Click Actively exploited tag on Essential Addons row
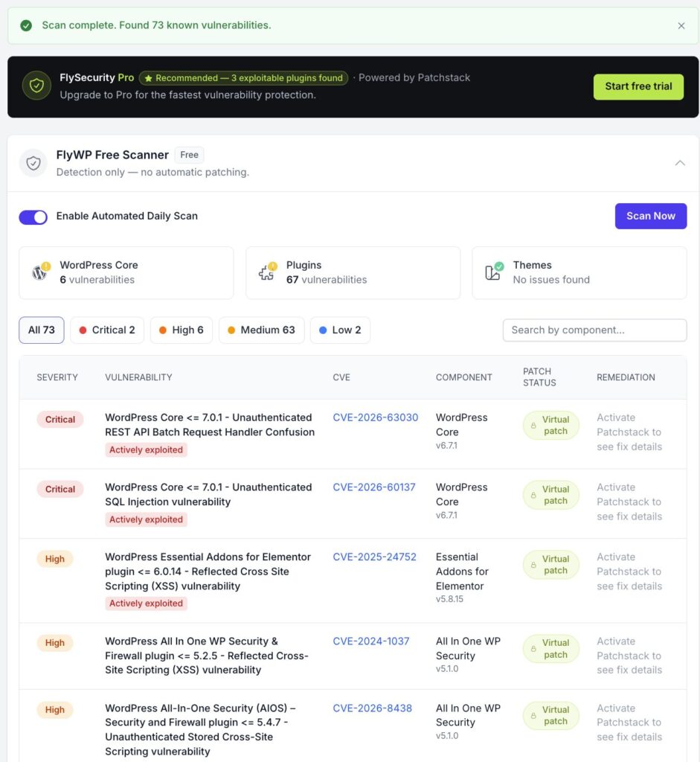The image size is (700, 762). [146, 603]
